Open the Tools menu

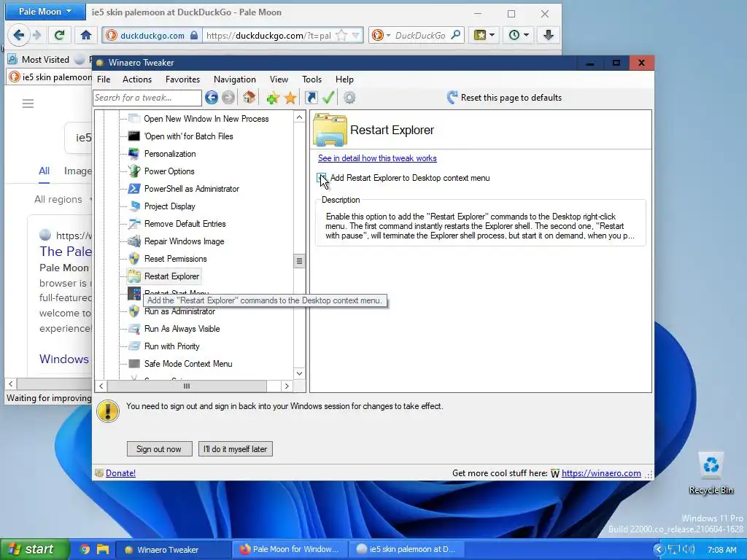(311, 79)
